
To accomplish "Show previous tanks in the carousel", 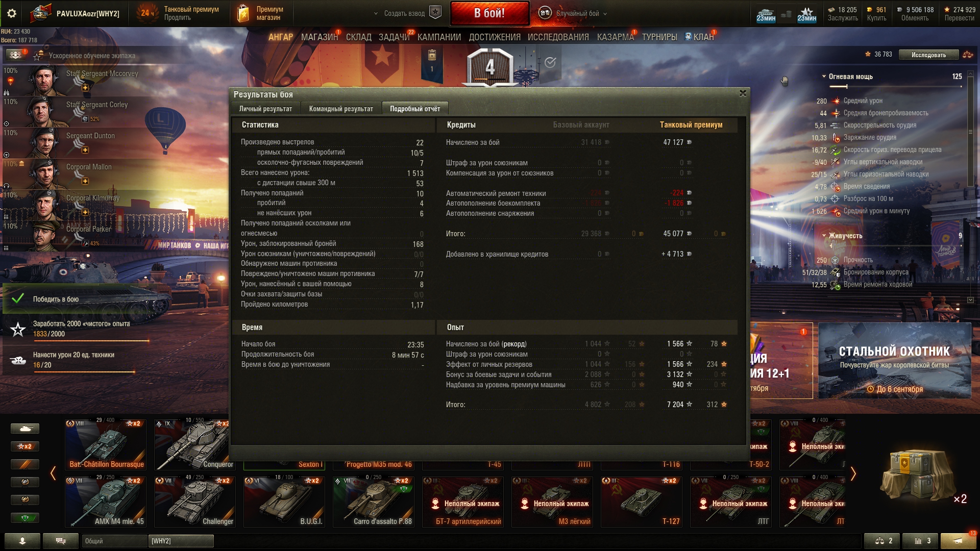I will pos(53,473).
